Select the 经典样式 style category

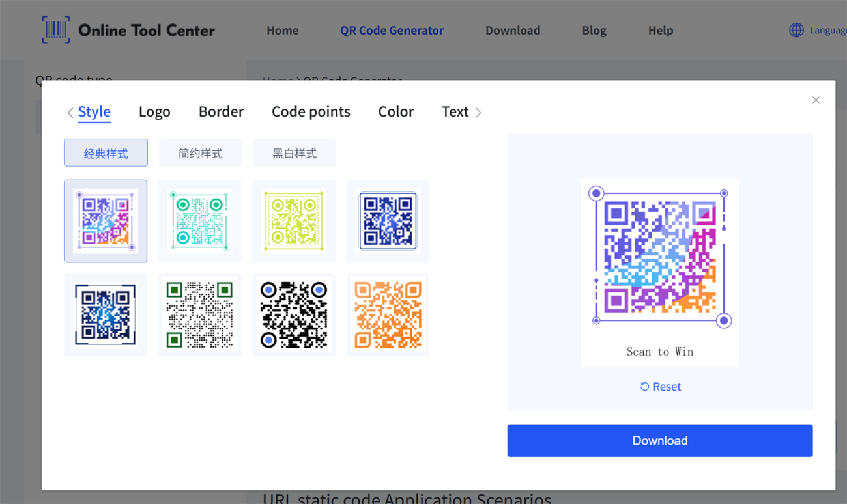(106, 153)
